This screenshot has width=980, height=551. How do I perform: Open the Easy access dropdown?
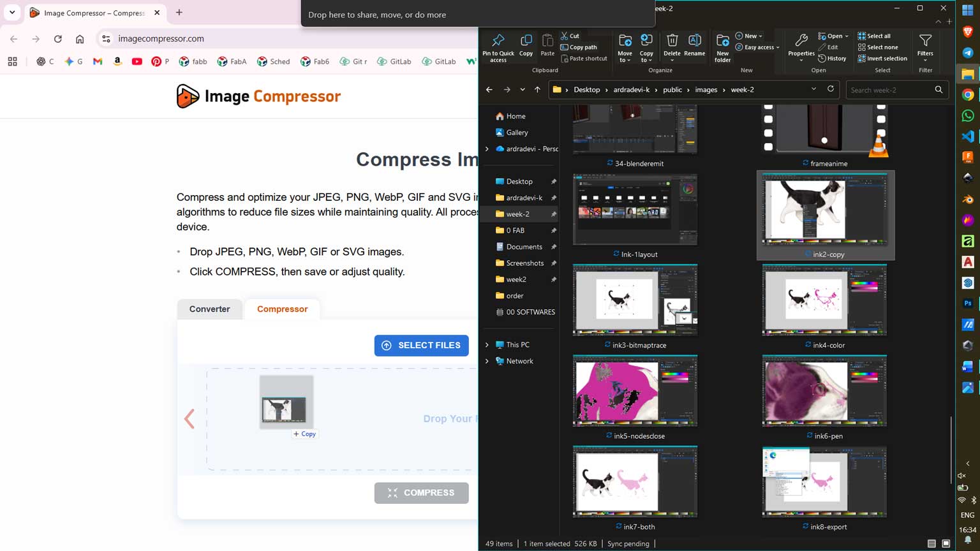pyautogui.click(x=757, y=47)
